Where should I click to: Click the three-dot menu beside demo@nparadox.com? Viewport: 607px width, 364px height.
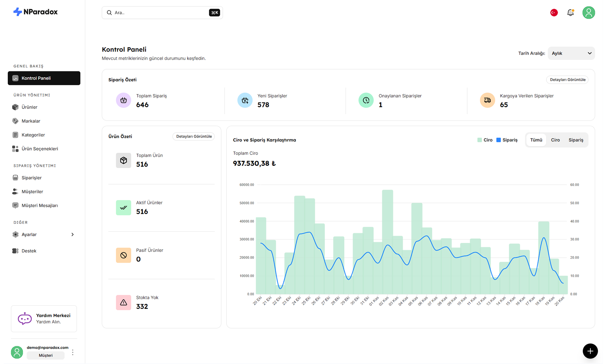coord(73,352)
